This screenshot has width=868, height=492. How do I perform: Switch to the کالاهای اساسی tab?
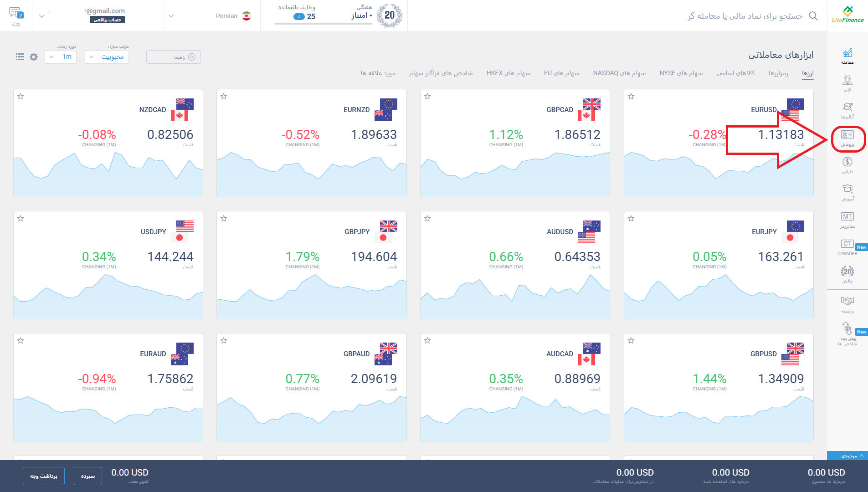click(735, 73)
